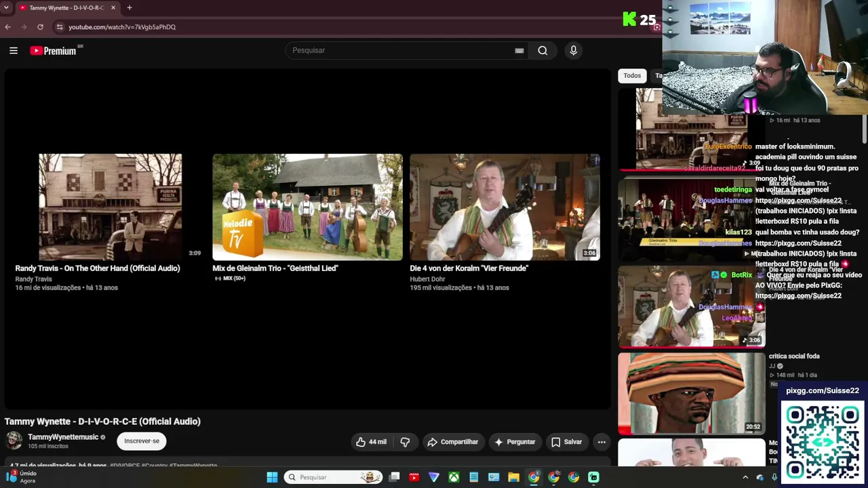Click the 'Perguntar' ask button

(514, 442)
